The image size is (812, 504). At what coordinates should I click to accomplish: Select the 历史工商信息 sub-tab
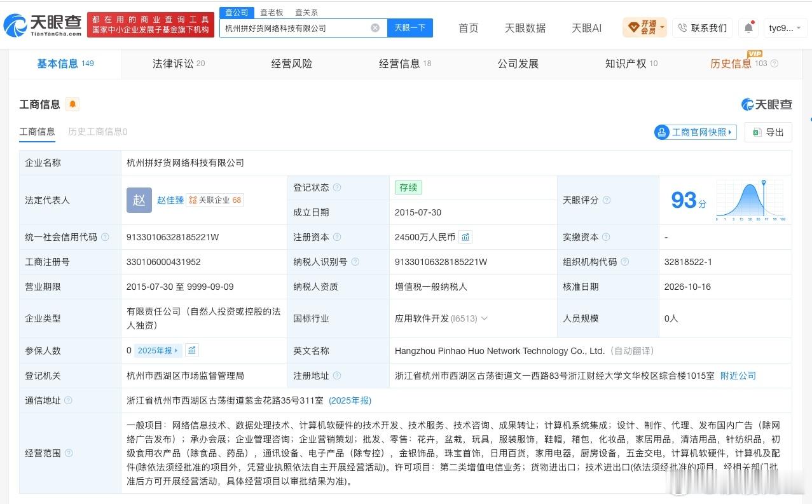pyautogui.click(x=98, y=132)
